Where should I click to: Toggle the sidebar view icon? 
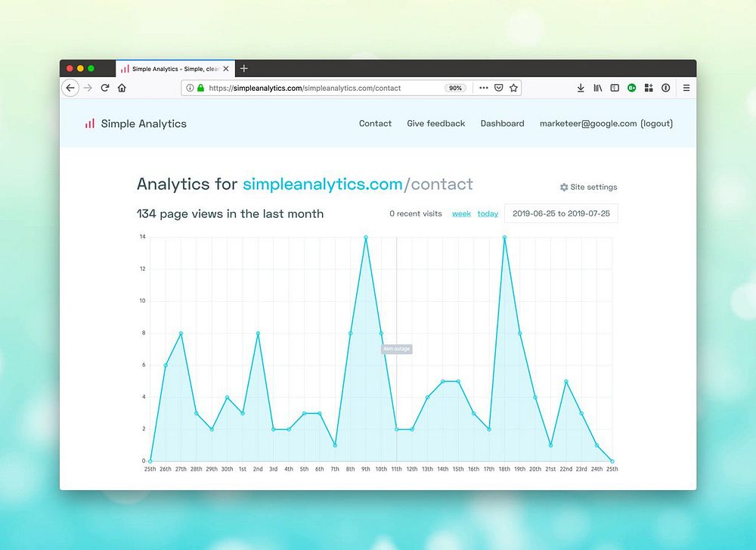(615, 88)
